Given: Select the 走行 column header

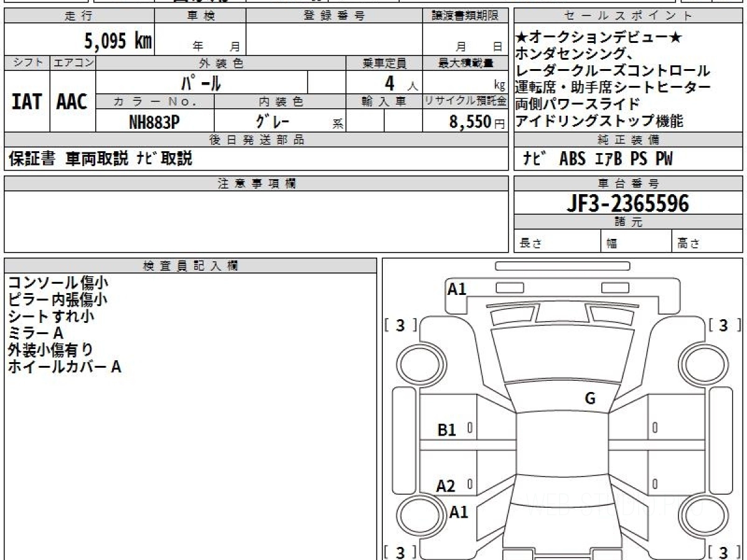Looking at the screenshot, I should click(79, 16).
